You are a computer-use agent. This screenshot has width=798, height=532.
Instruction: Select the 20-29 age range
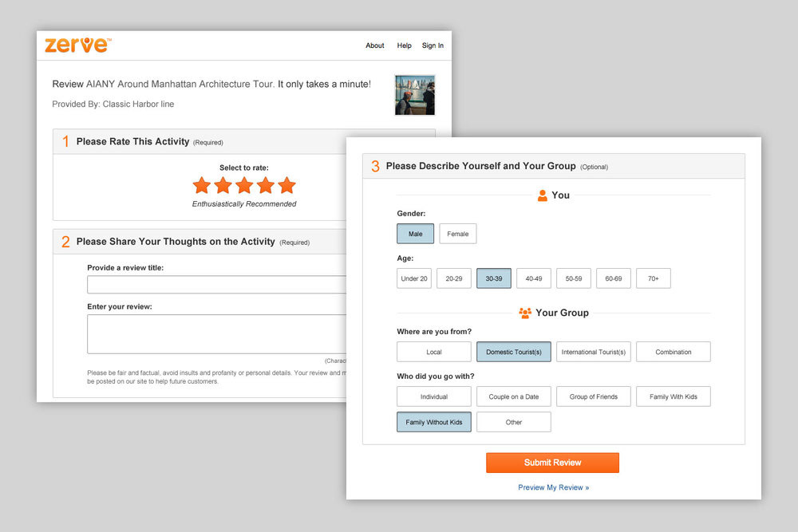point(454,278)
